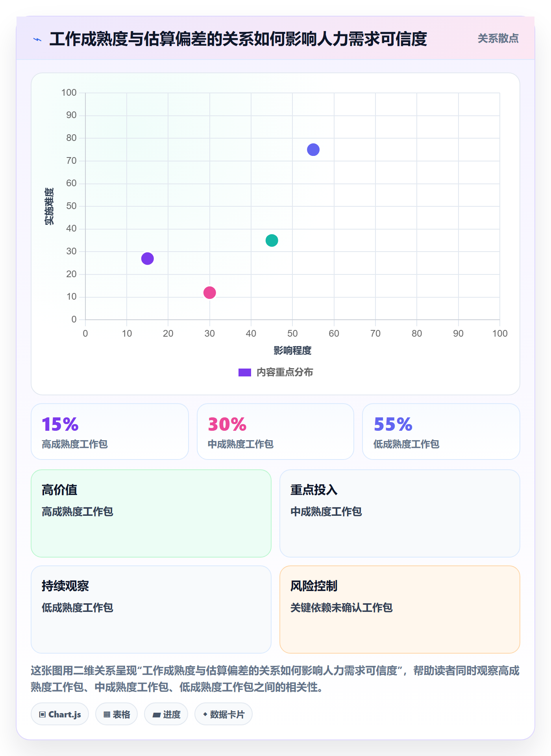Click the Chart.js tag square icon
The image size is (551, 756).
point(43,715)
